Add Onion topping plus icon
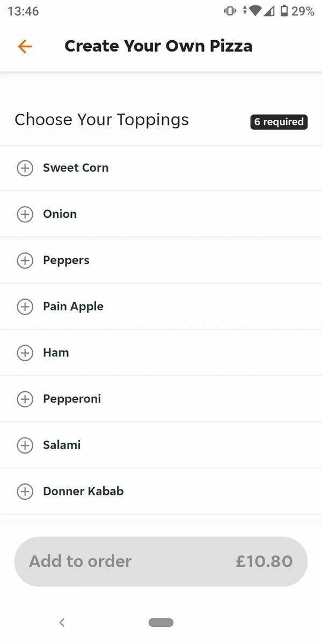The width and height of the screenshot is (322, 644). pyautogui.click(x=25, y=214)
